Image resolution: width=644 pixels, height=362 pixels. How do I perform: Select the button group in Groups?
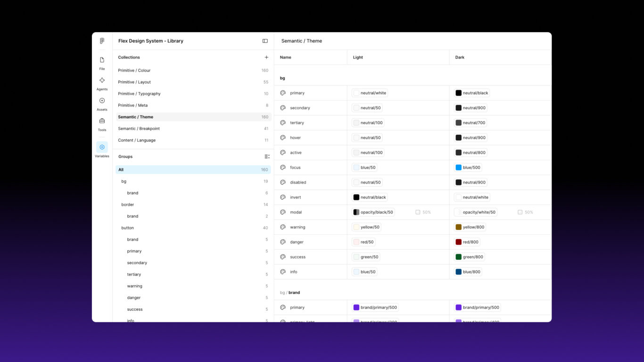pyautogui.click(x=193, y=228)
